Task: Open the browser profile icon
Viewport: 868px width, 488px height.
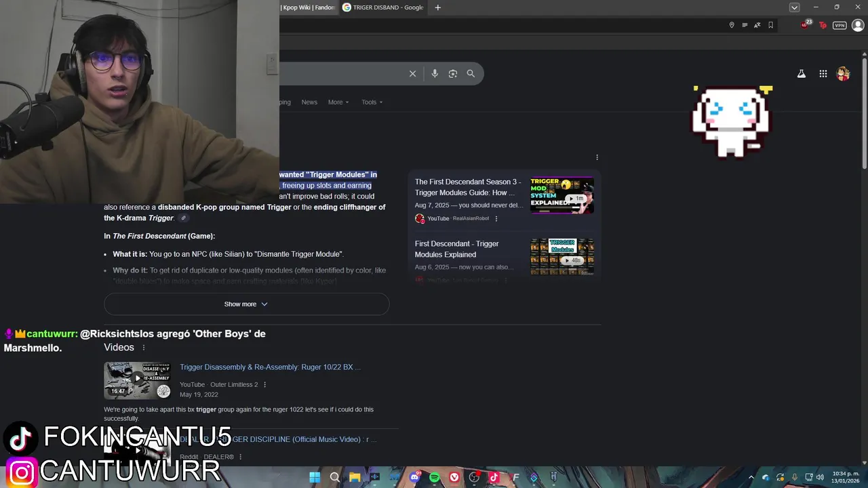Action: (857, 25)
